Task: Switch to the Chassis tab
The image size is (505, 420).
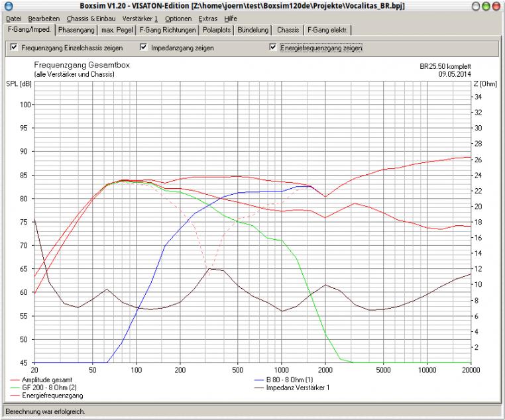Action: click(288, 30)
